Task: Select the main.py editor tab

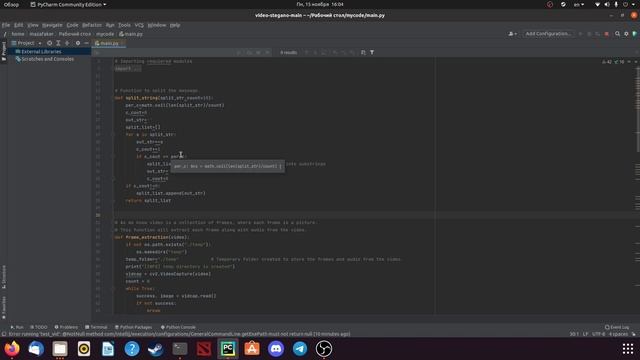Action: 108,43
